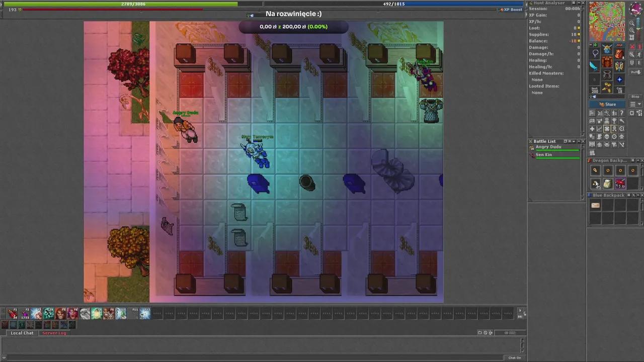Toggle the PvP mode button
This screenshot has height=362, width=644.
coord(635,72)
